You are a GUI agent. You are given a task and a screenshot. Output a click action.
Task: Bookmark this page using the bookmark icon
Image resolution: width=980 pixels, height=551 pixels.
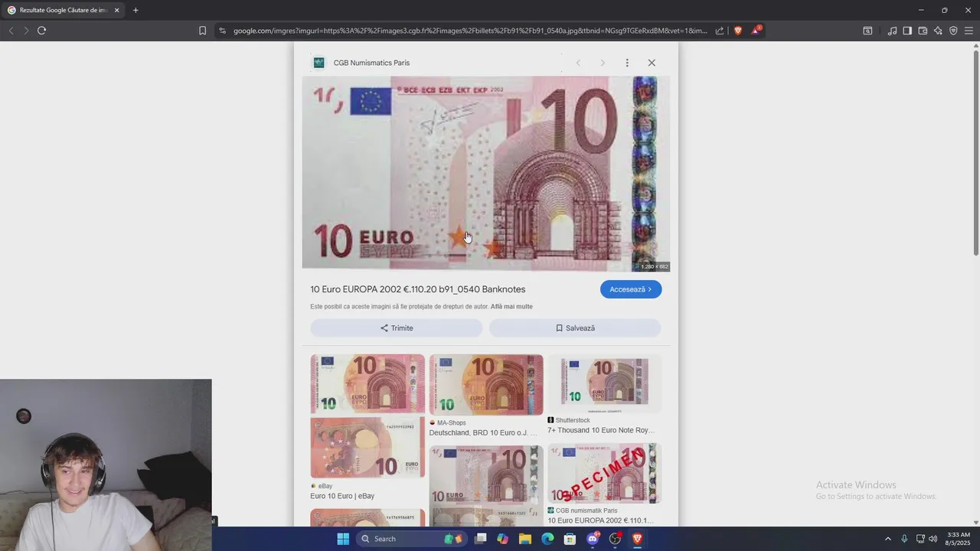pos(202,31)
